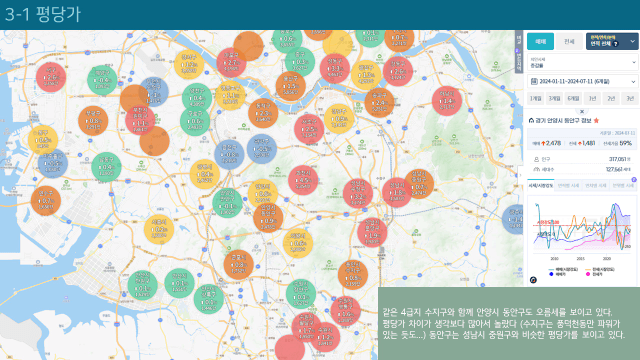The image size is (640, 360).
Task: Select the red 서초구 2.5% bubble
Action: (x=309, y=129)
